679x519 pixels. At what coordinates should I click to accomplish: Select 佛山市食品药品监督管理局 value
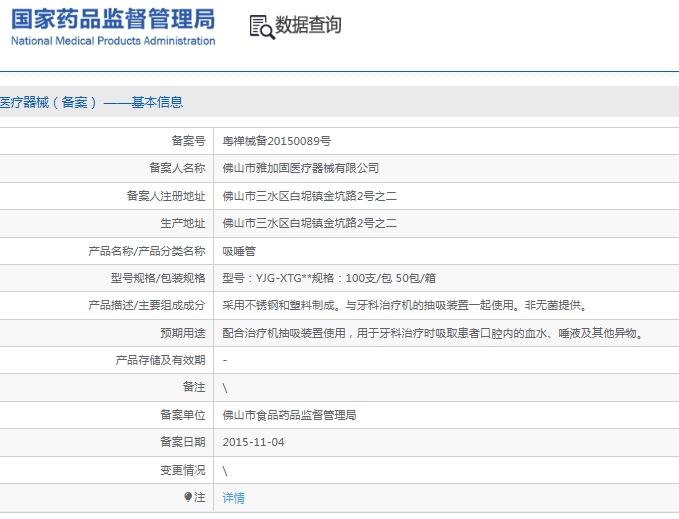coord(289,416)
